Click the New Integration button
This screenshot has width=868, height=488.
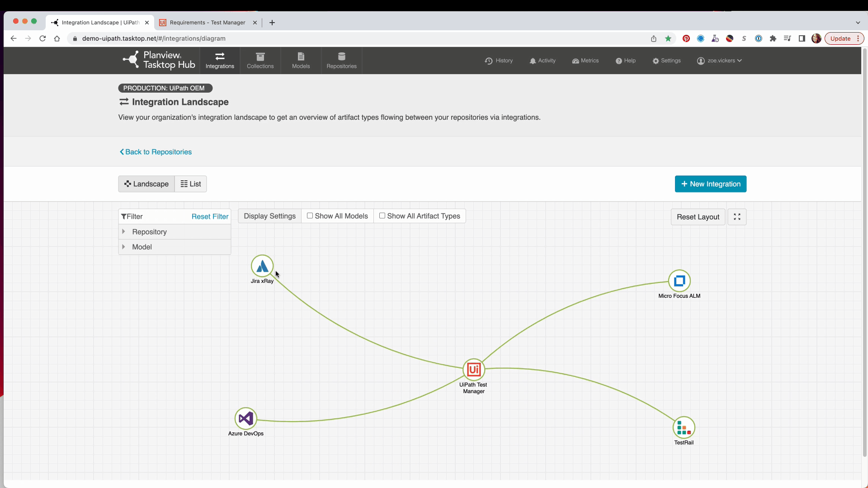[x=711, y=184]
